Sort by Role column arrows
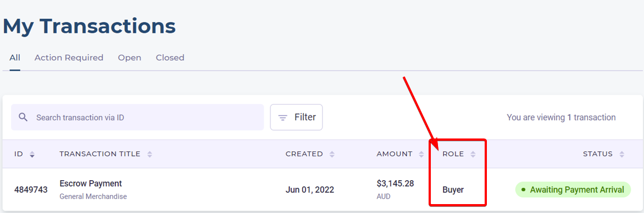The width and height of the screenshot is (644, 213). [473, 154]
